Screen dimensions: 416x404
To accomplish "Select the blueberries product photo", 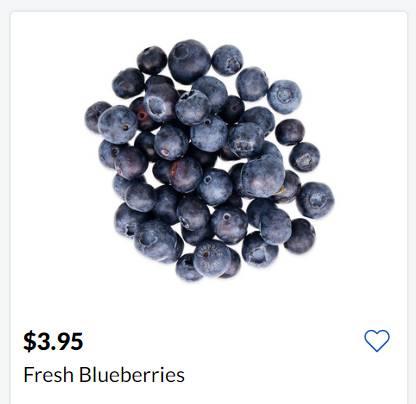I will click(209, 160).
